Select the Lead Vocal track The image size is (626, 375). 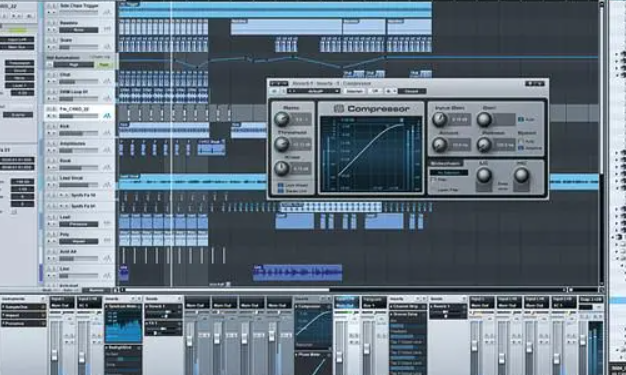[x=72, y=178]
